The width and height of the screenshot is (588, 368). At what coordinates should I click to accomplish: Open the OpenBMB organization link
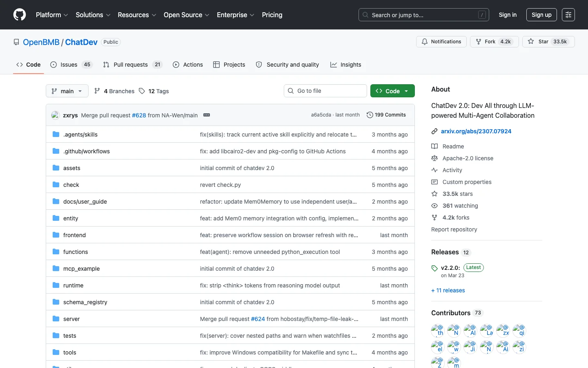[41, 42]
